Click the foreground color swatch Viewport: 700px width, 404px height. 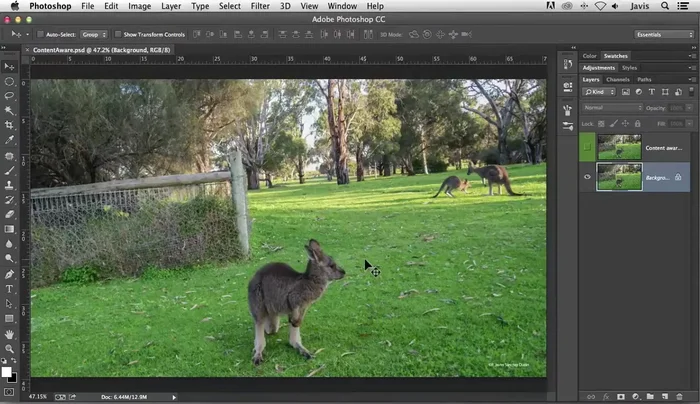point(6,371)
